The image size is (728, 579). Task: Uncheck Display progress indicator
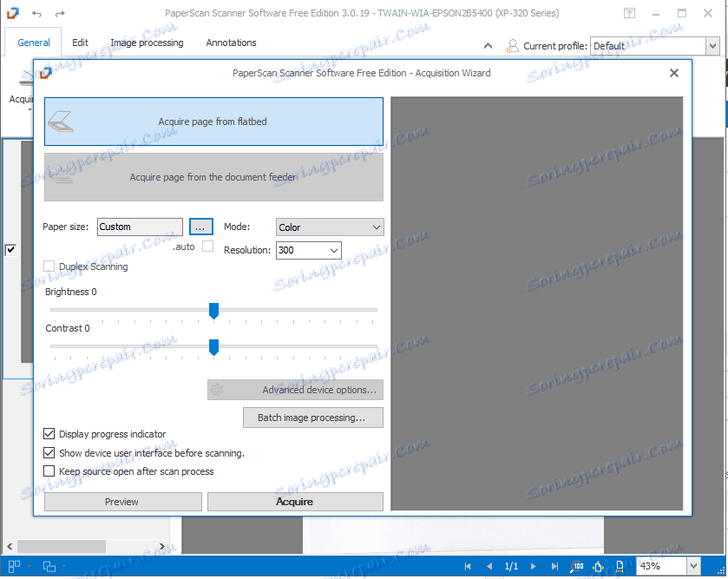pos(49,434)
